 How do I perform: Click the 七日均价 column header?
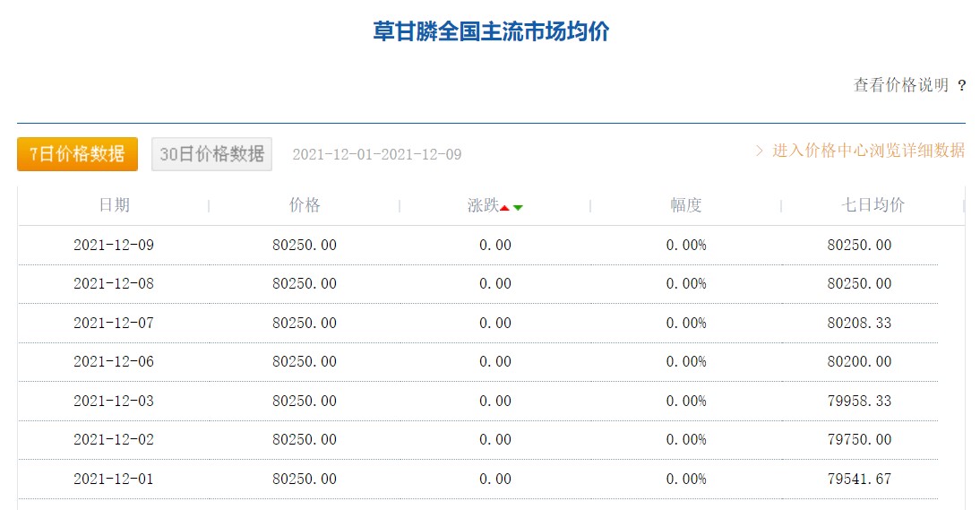pos(873,205)
